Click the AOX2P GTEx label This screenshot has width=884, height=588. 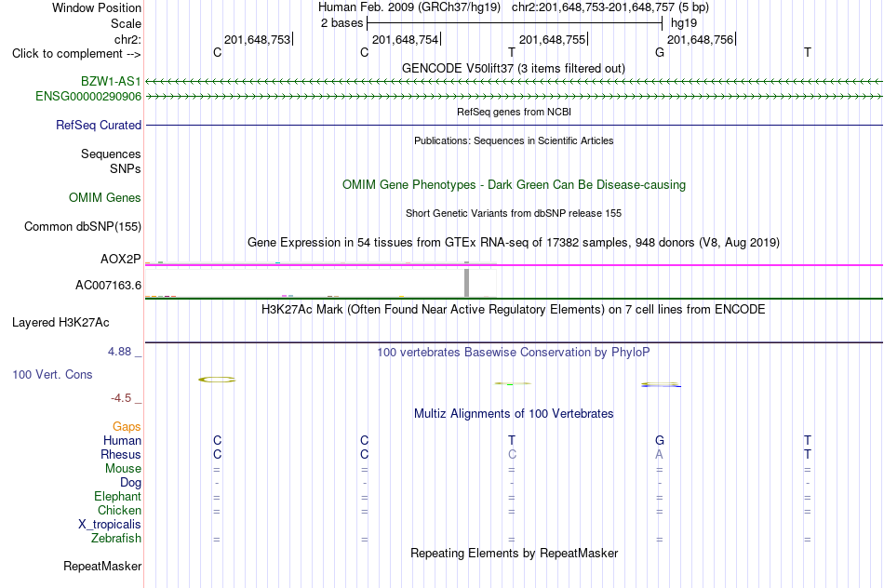(120, 259)
